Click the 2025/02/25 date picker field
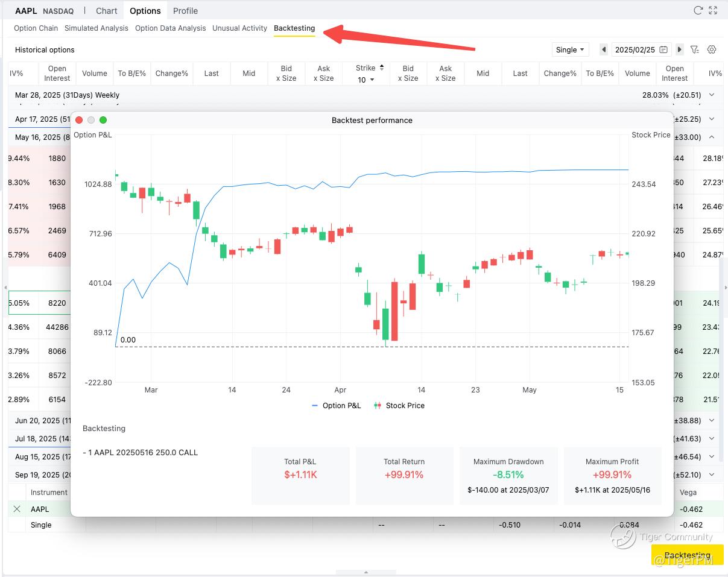This screenshot has height=577, width=728. tap(641, 49)
